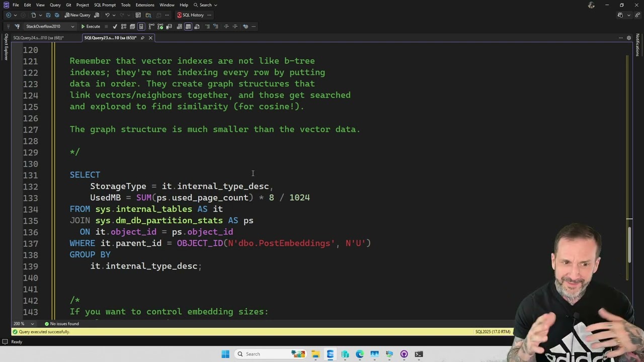Open File Explorer from taskbar
The width and height of the screenshot is (644, 362).
point(315,354)
